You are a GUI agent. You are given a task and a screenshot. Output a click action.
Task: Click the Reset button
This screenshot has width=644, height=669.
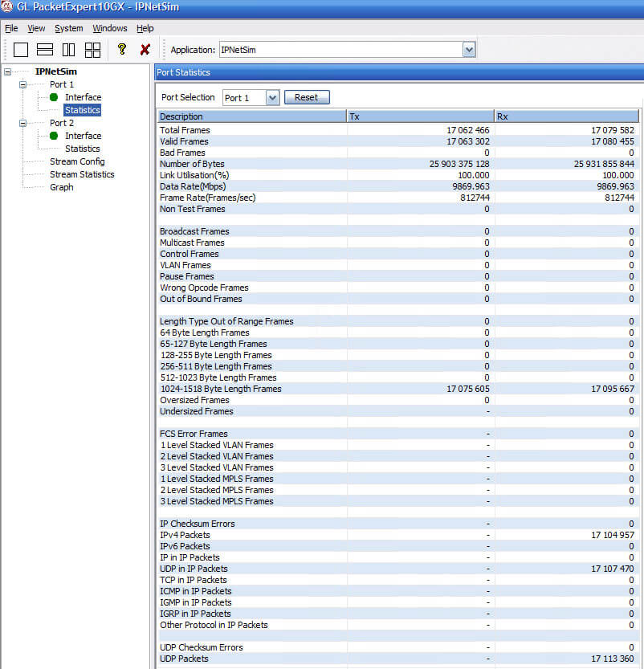(x=307, y=97)
